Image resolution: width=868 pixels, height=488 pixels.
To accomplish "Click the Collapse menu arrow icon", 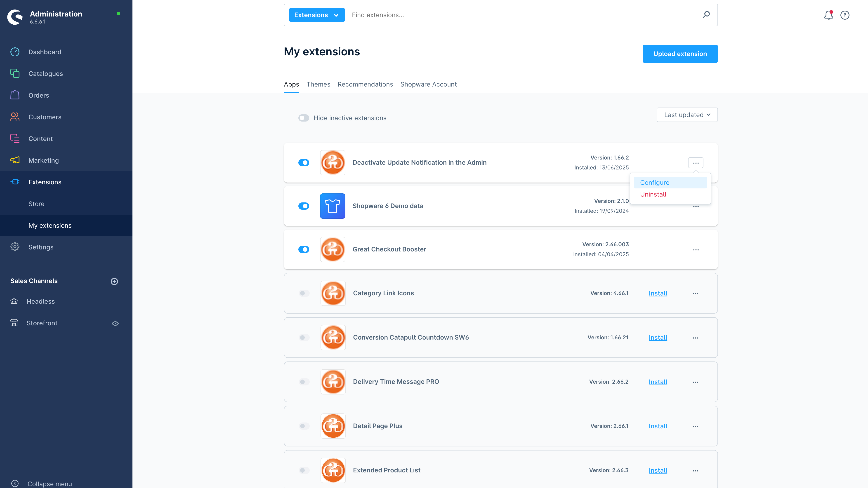I will (15, 484).
